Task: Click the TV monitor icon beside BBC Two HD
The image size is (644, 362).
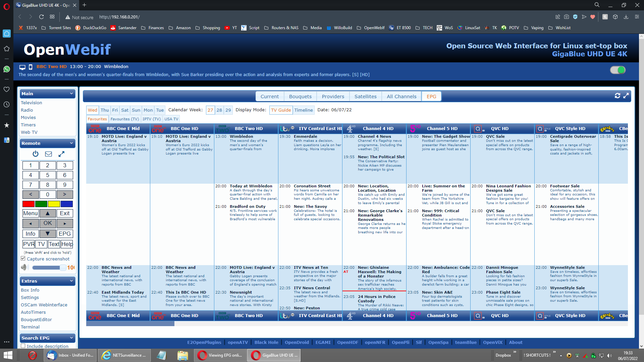Action: point(22,67)
